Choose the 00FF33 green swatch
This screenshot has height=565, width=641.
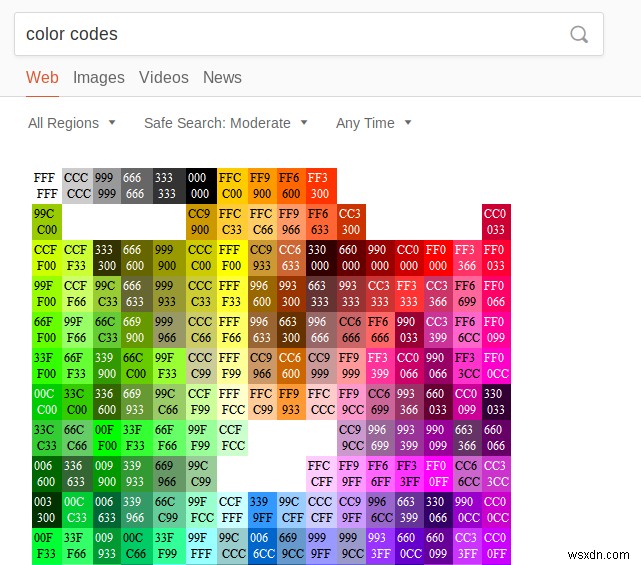(x=47, y=545)
